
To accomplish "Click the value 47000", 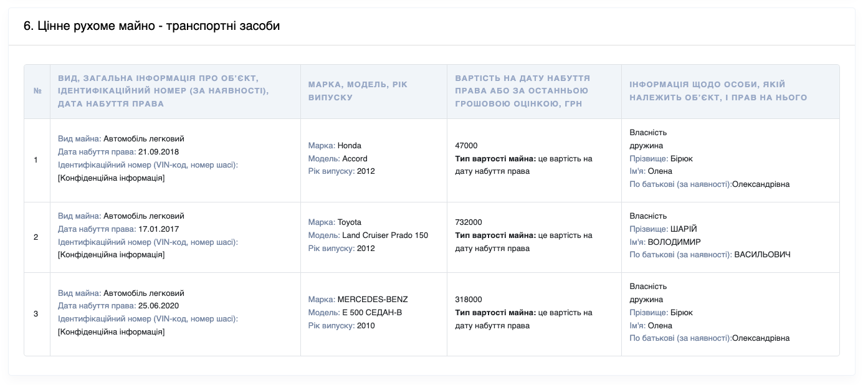I will click(466, 145).
